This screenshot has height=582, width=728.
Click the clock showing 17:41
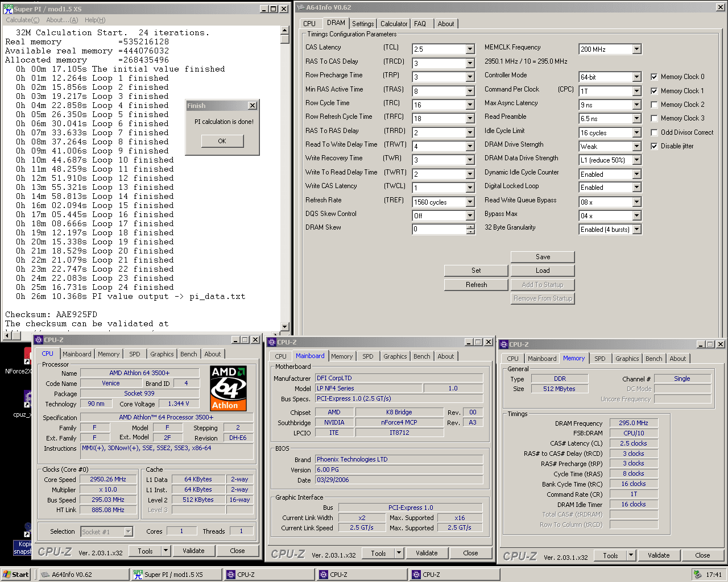point(714,575)
